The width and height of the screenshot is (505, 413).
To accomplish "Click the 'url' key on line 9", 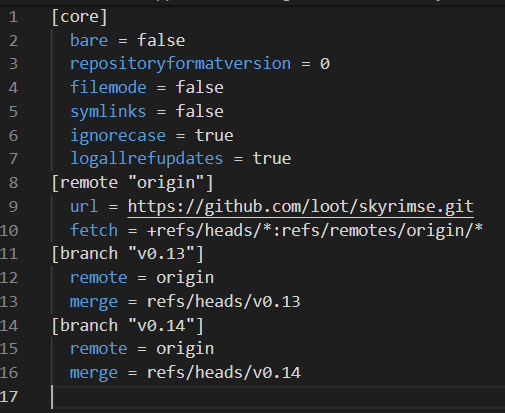I will coord(84,206).
